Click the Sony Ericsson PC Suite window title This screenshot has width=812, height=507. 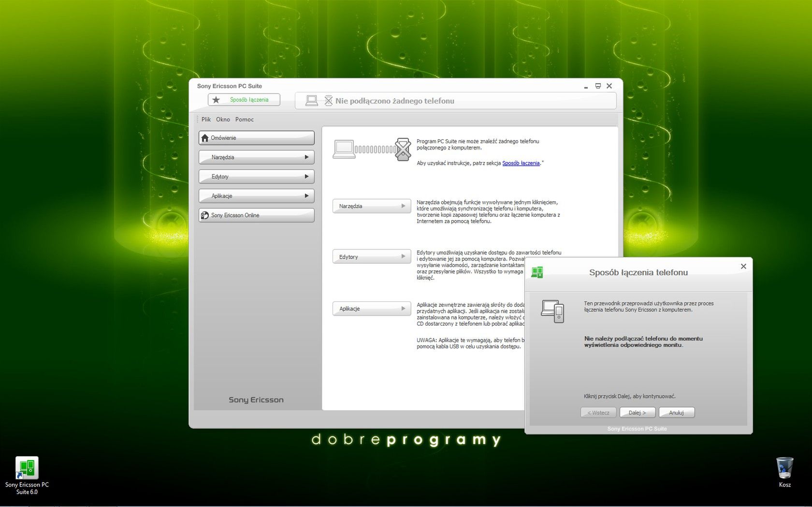[x=230, y=86]
